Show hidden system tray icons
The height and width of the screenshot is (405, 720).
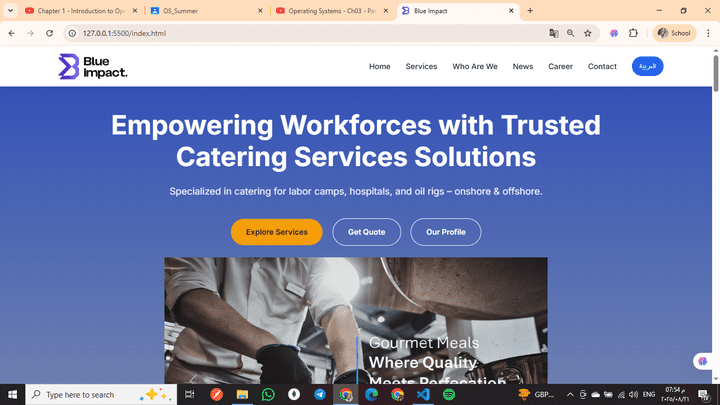570,394
